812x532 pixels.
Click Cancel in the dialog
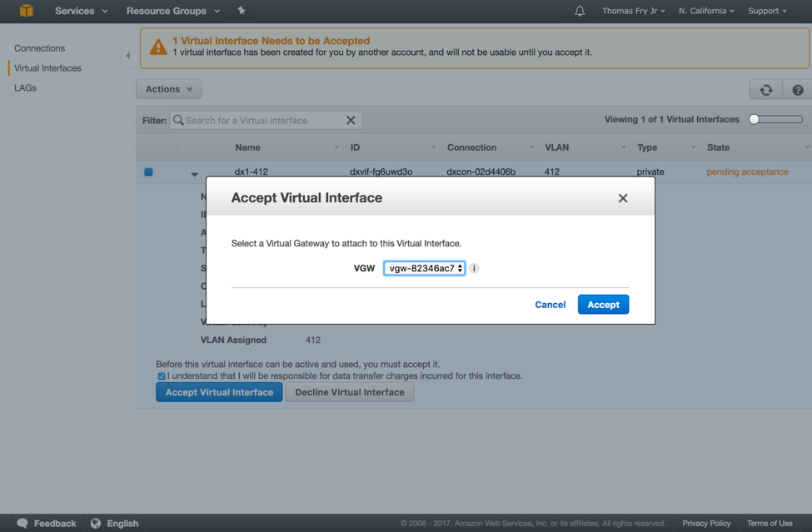coord(550,305)
